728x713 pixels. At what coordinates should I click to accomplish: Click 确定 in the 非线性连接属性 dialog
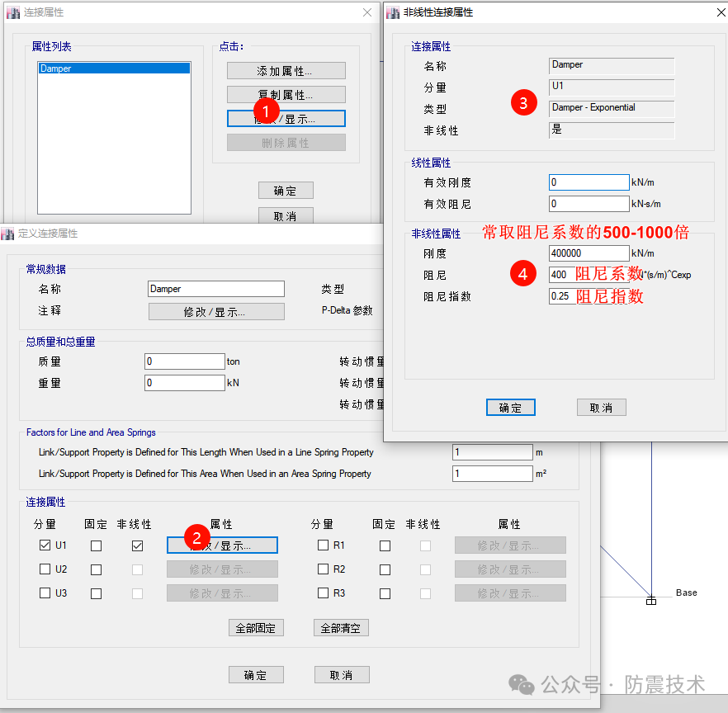[x=510, y=407]
